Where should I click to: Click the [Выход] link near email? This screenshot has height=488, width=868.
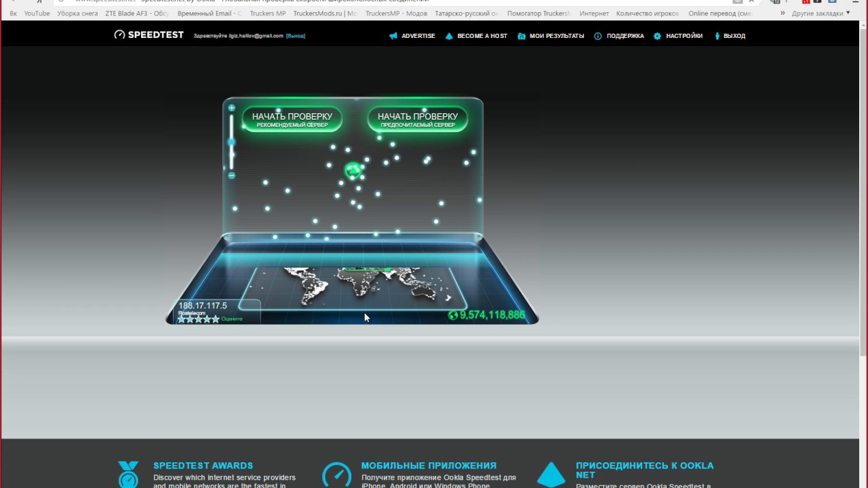(x=296, y=36)
